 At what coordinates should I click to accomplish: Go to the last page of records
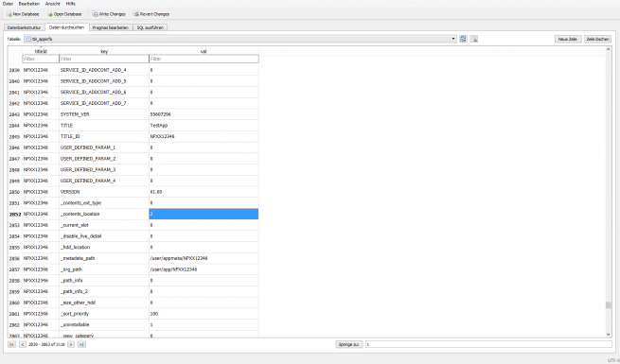[81, 345]
